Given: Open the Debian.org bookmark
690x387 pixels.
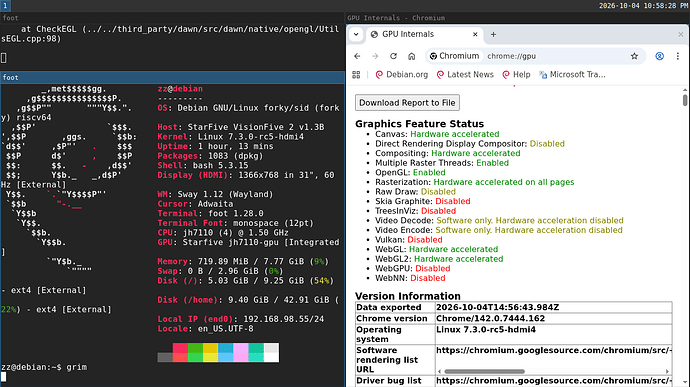Looking at the screenshot, I should coord(401,75).
